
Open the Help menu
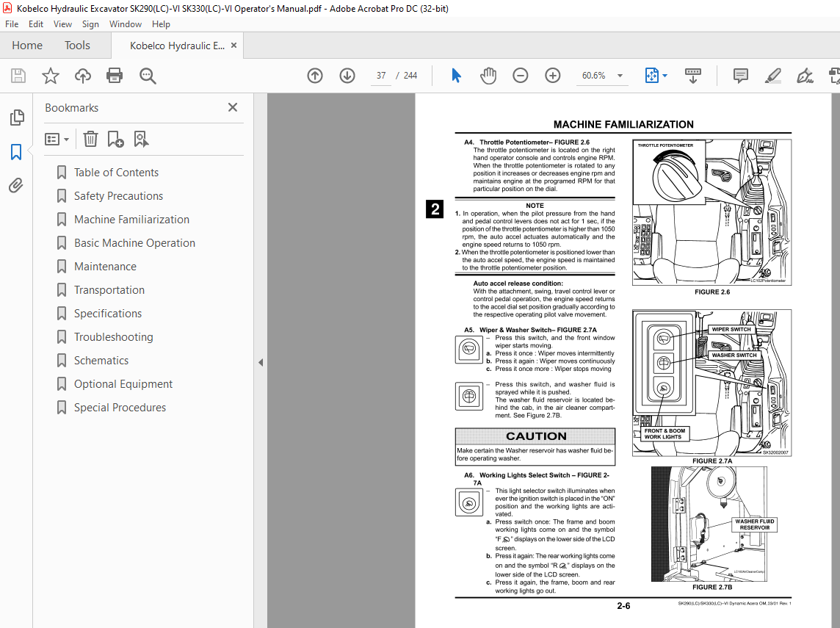(161, 24)
